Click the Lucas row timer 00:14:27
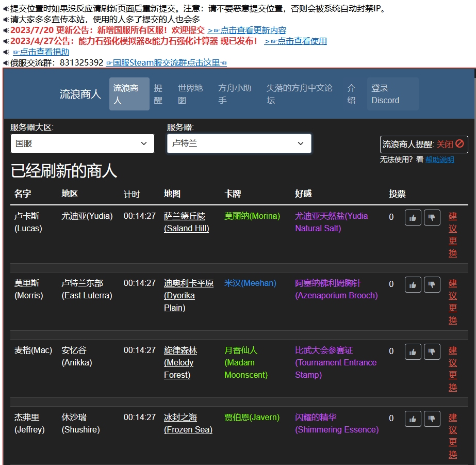Screen dimensions: 476x465 click(x=140, y=216)
